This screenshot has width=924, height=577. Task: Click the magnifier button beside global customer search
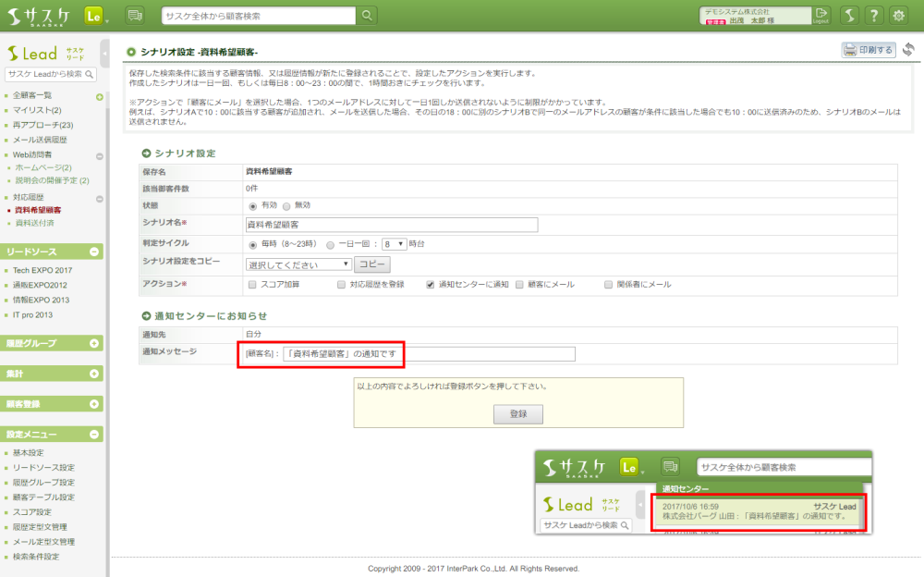tap(368, 16)
